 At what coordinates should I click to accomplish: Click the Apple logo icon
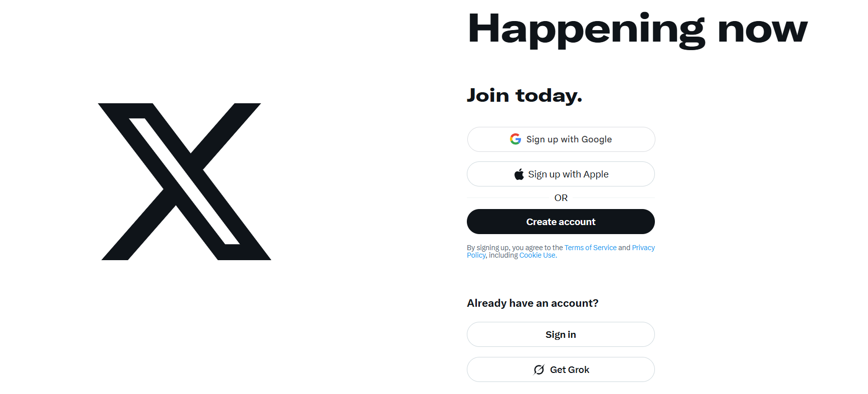click(x=519, y=174)
